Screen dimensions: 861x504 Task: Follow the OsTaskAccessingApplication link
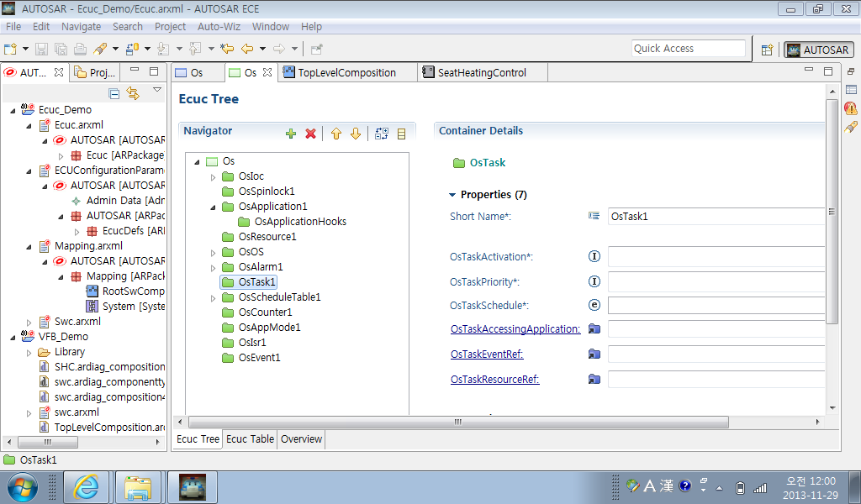pos(515,329)
